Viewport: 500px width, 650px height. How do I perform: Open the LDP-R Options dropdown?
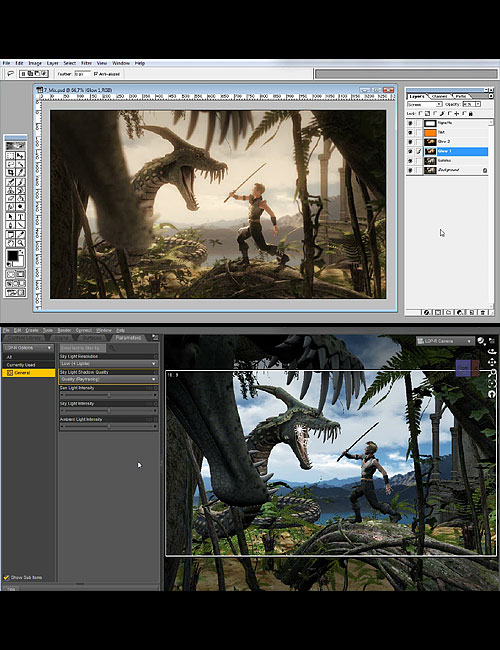click(x=28, y=348)
